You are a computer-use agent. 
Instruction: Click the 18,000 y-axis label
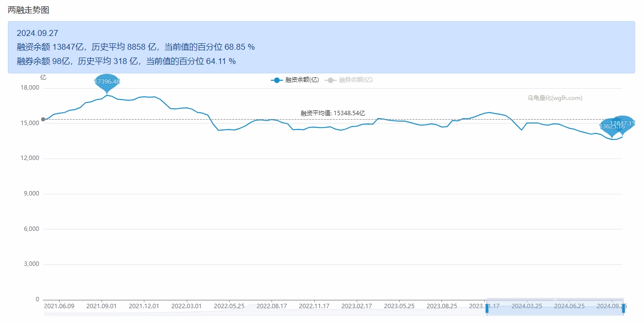(x=29, y=88)
